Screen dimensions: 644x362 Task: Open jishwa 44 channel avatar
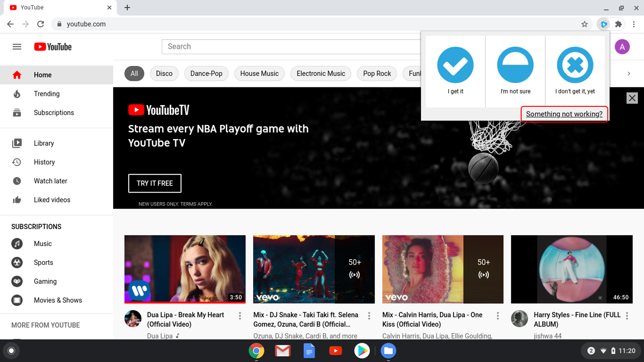point(519,319)
